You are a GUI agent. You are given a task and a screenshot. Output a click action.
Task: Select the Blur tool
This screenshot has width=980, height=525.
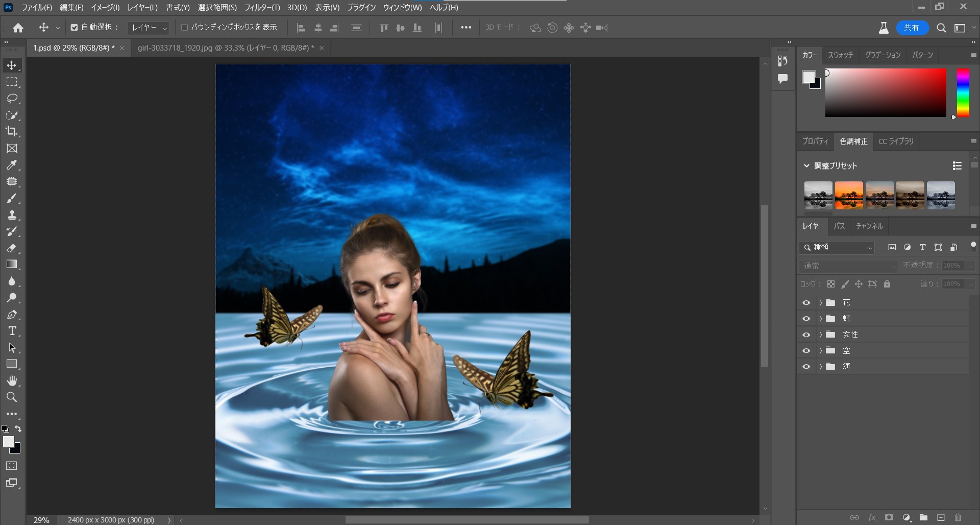12,281
